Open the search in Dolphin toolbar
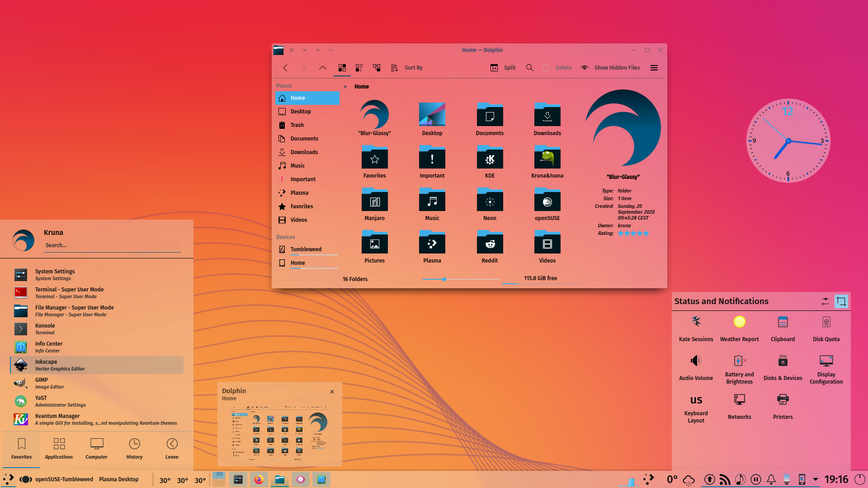Screen dimensions: 868x488 pyautogui.click(x=530, y=68)
